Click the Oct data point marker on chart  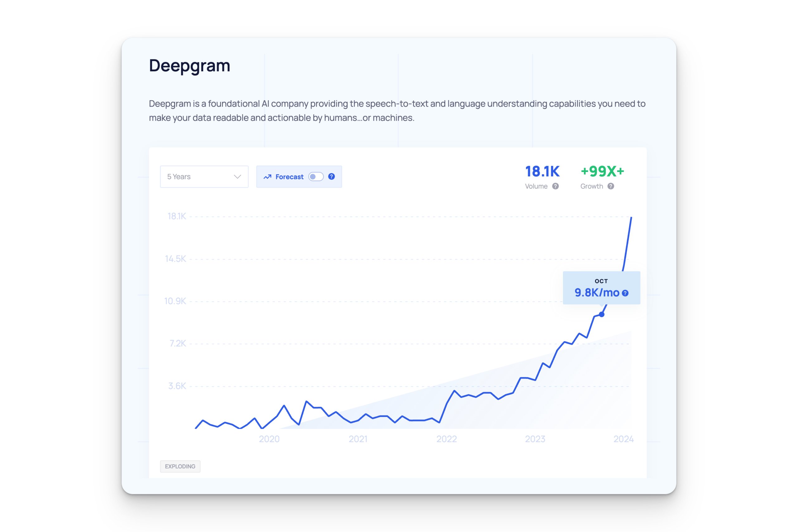click(602, 314)
